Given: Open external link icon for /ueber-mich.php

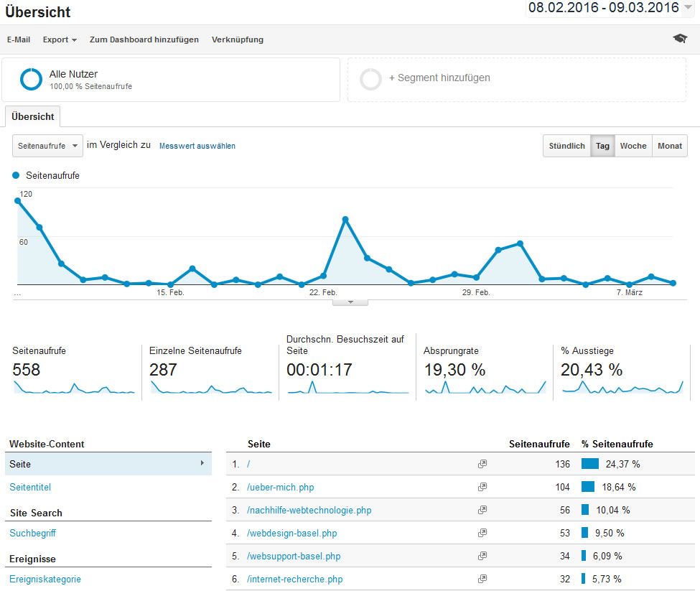Looking at the screenshot, I should click(x=482, y=488).
